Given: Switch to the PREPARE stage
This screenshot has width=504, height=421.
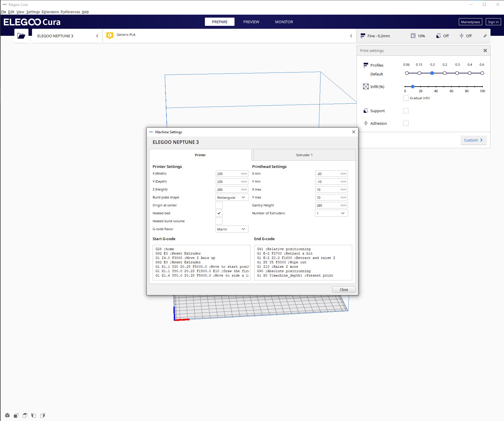Looking at the screenshot, I should (x=220, y=22).
